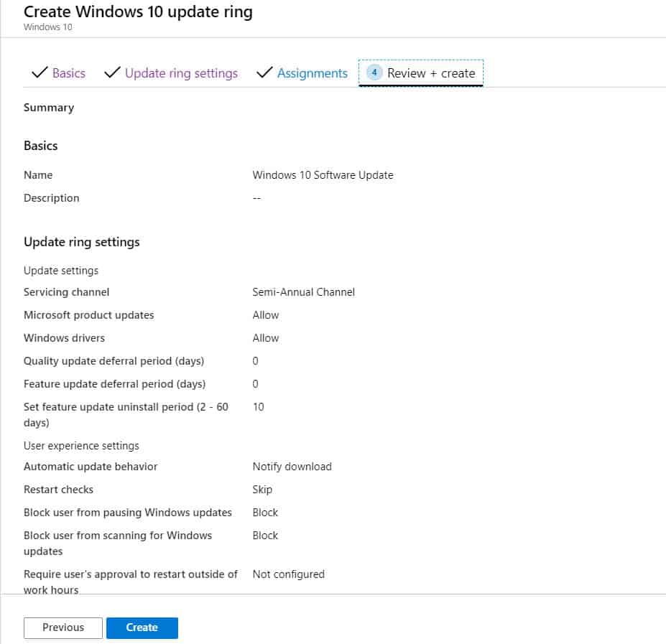Click Block user from scanning label
The image size is (666, 644).
click(x=118, y=543)
